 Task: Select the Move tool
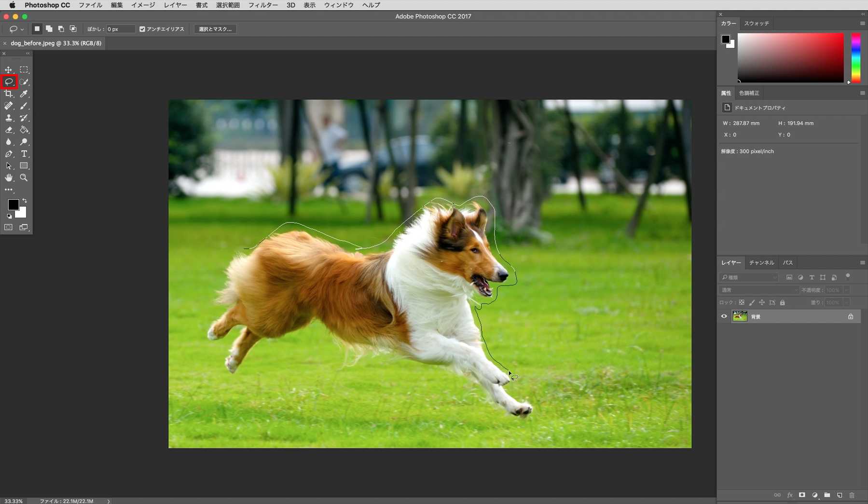coord(8,69)
